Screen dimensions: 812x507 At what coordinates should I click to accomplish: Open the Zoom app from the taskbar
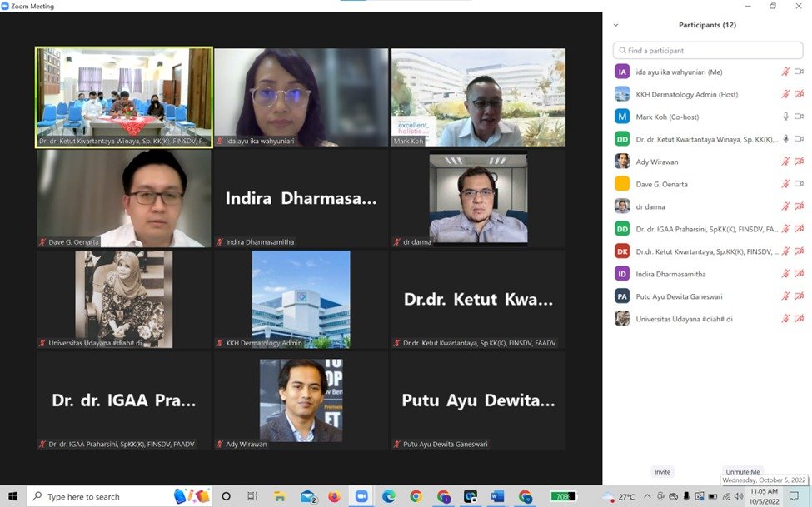click(361, 496)
